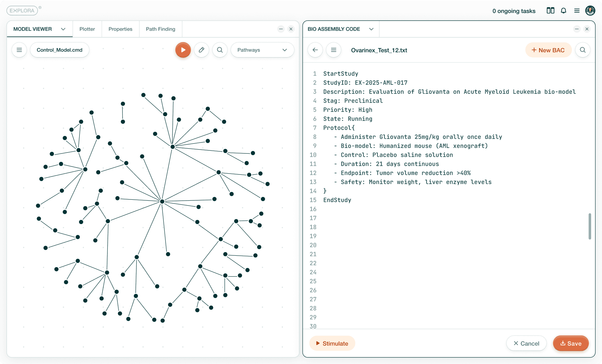Open the list menu beside Ovarinex_Test_12.txt
The height and width of the screenshot is (364, 602).
(x=334, y=50)
